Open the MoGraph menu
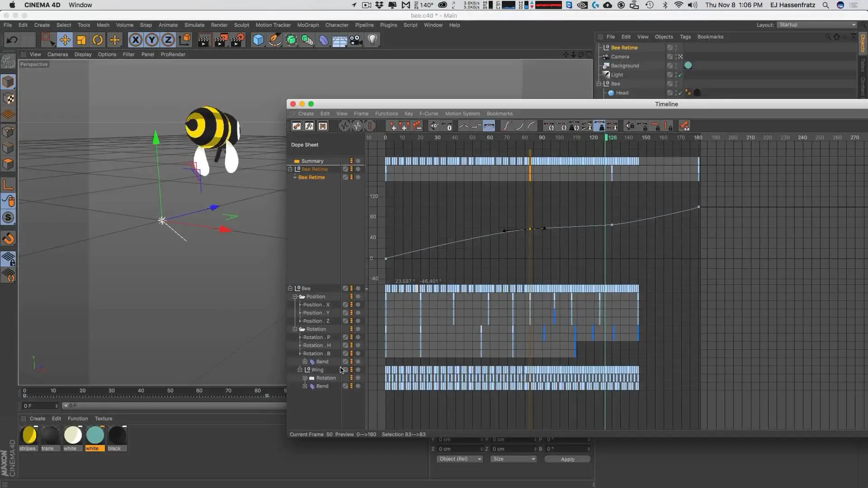Viewport: 868px width, 488px height. tap(308, 25)
